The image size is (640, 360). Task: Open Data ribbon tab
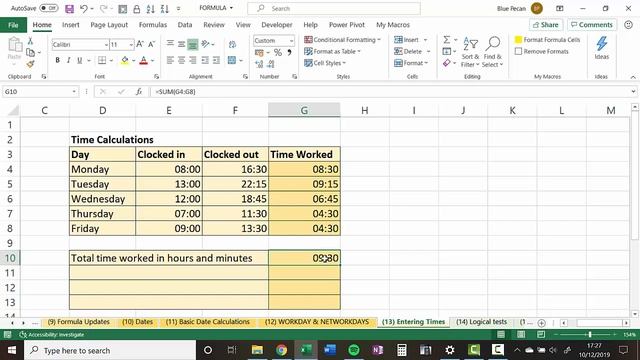pos(184,25)
